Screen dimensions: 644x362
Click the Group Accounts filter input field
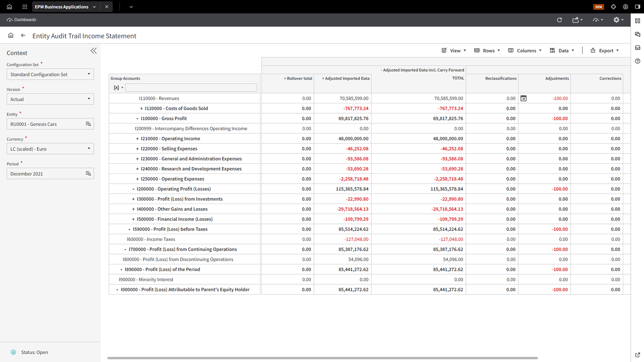(x=191, y=87)
